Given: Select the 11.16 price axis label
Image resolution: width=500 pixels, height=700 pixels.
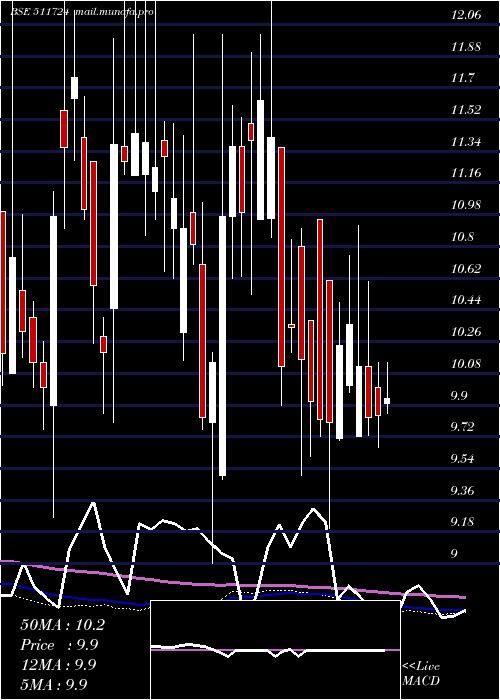Looking at the screenshot, I should (466, 173).
